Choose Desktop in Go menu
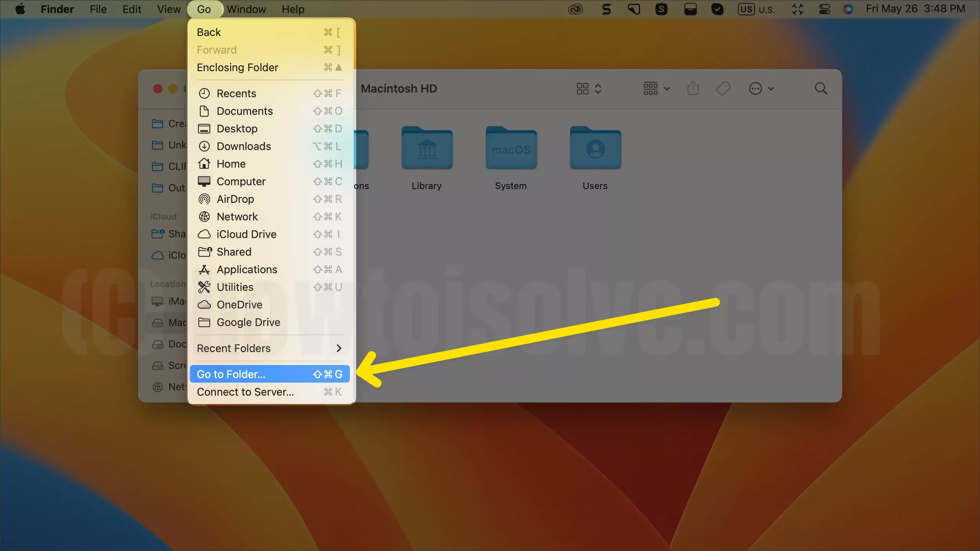Viewport: 980px width, 551px height. (270, 129)
